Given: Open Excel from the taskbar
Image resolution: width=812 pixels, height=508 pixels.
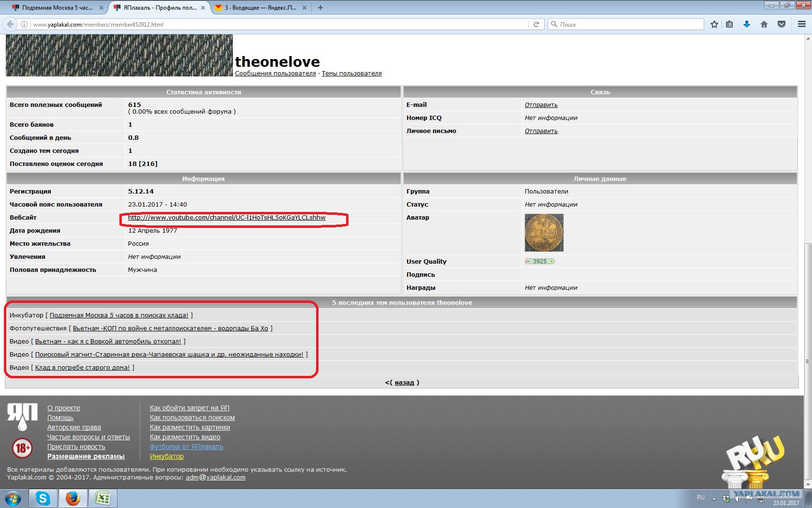Looking at the screenshot, I should [x=103, y=498].
